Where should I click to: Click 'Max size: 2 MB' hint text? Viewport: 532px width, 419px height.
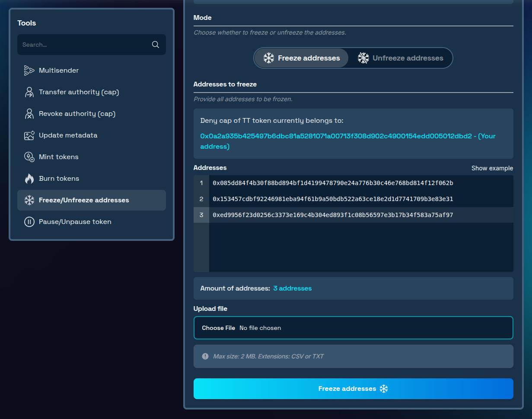(x=268, y=356)
